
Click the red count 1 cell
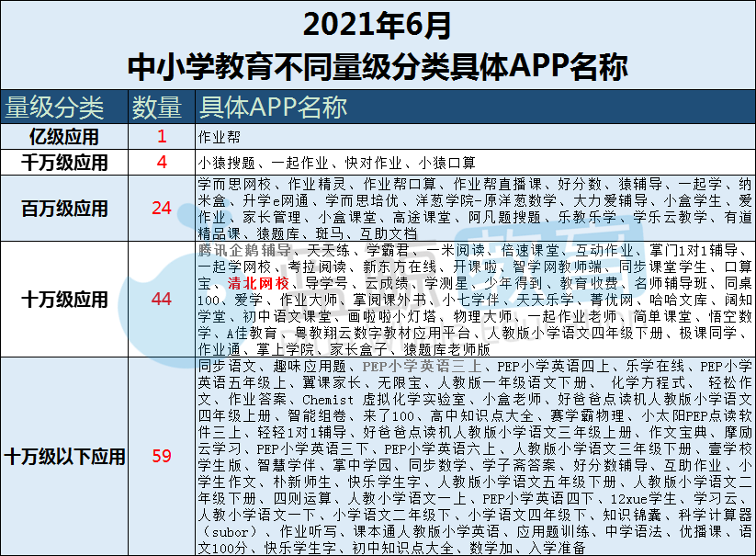point(162,137)
